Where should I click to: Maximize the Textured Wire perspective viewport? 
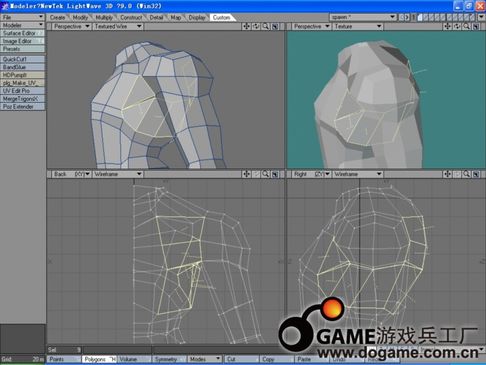click(x=275, y=26)
